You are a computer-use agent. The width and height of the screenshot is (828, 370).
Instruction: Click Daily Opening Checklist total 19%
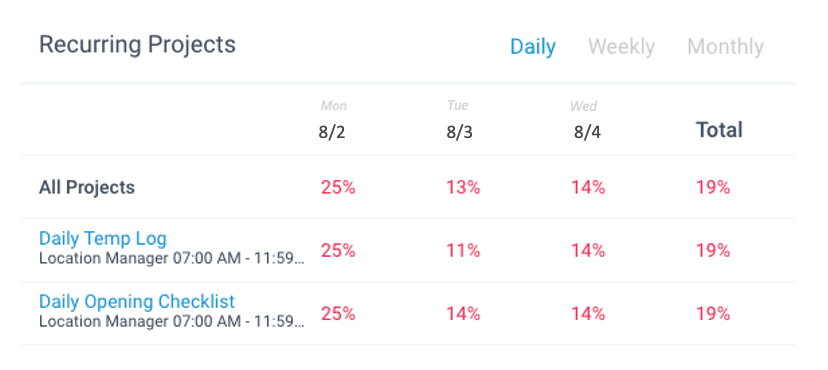713,314
